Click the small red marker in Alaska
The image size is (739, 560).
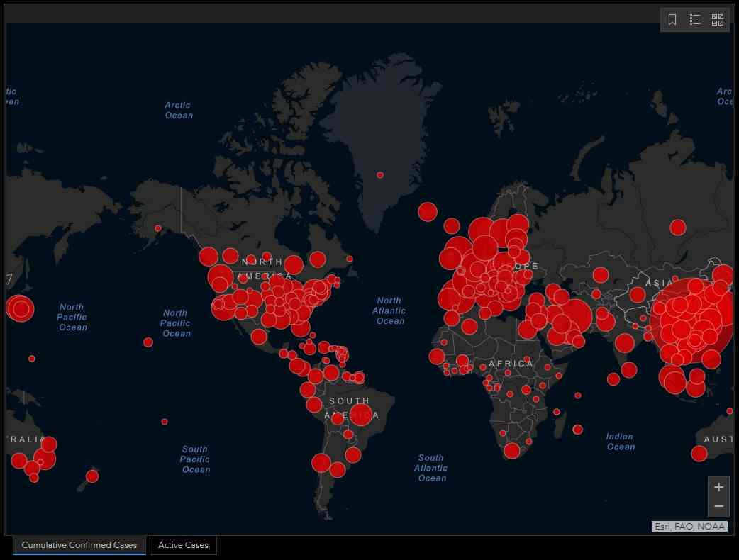[x=157, y=228]
